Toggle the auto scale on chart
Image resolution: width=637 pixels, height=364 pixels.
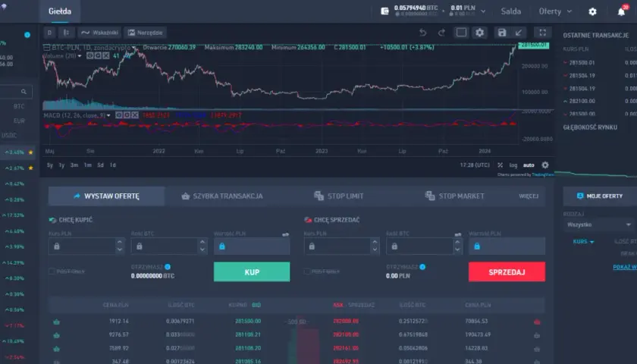click(529, 165)
